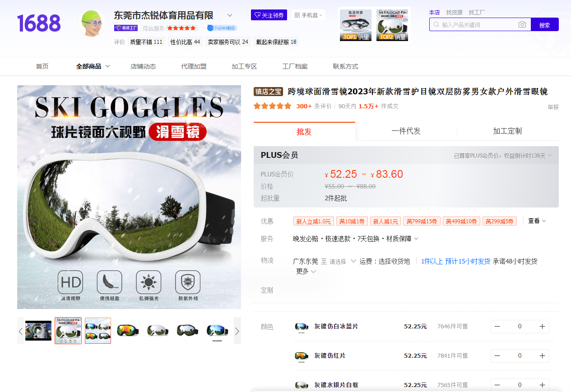Increase quantity for 灰镀仿白冰蓝片
The height and width of the screenshot is (392, 571).
[x=543, y=327]
